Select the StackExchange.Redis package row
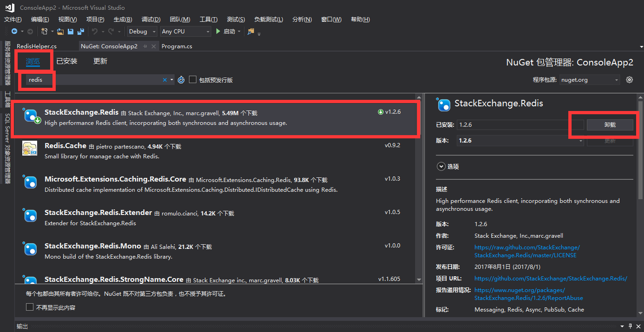This screenshot has width=644, height=332. pyautogui.click(x=216, y=118)
